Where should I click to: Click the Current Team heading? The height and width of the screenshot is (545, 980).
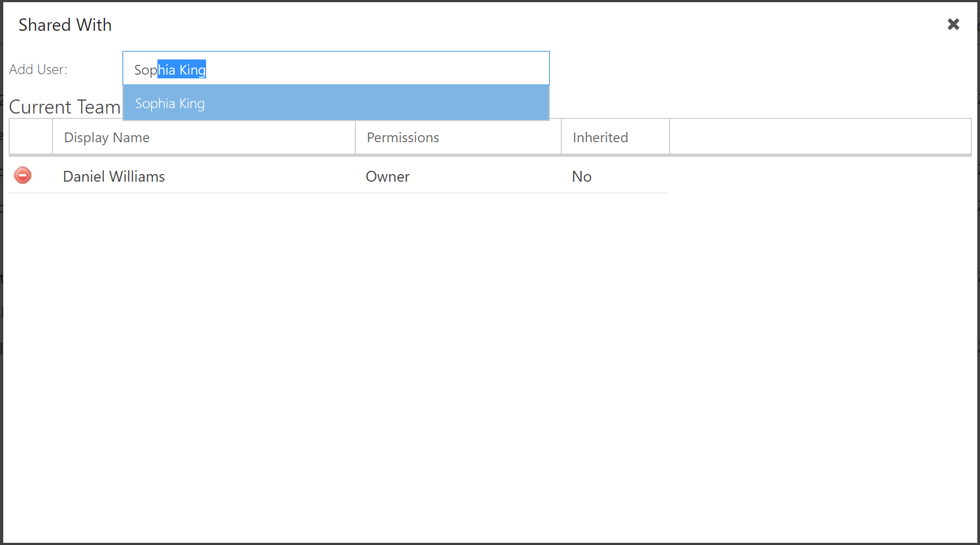coord(65,107)
